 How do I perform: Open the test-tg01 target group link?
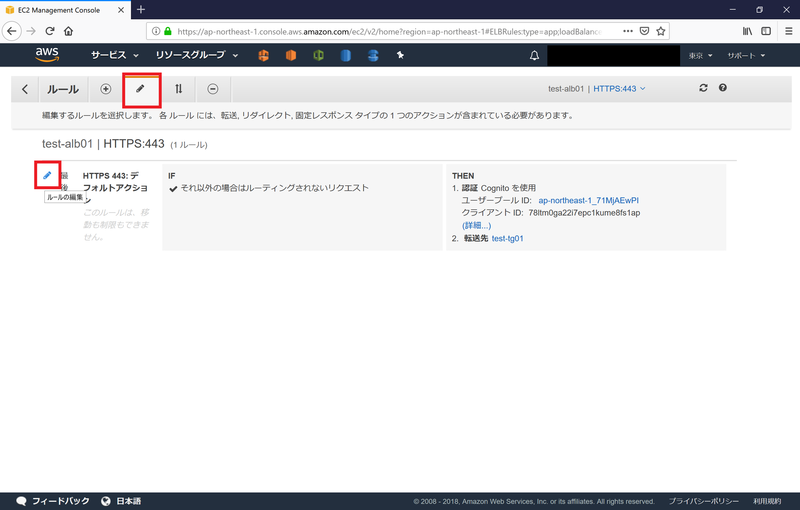click(x=507, y=238)
